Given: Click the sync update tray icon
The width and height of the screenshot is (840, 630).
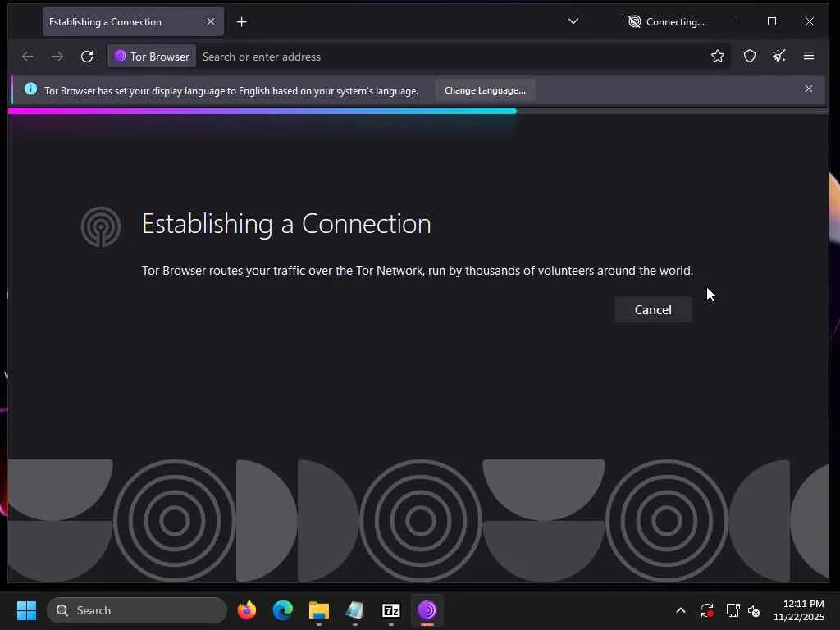Looking at the screenshot, I should (x=706, y=610).
